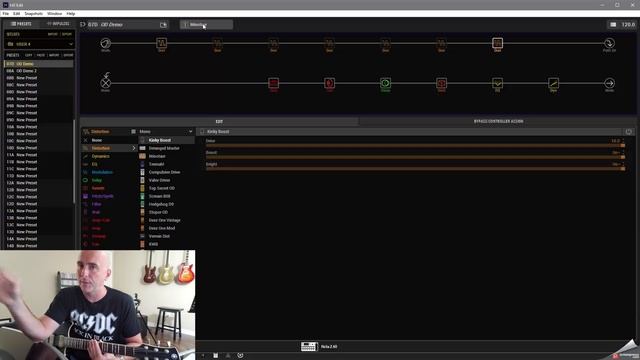Image resolution: width=640 pixels, height=360 pixels.
Task: Click the Helix device icon at the bottom
Action: click(309, 347)
